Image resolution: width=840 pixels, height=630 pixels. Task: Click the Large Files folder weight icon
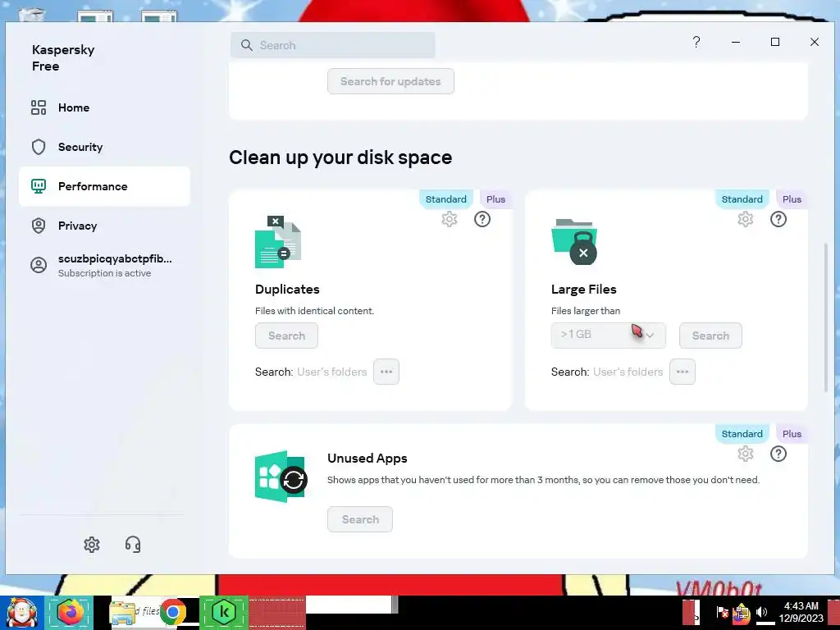click(574, 242)
